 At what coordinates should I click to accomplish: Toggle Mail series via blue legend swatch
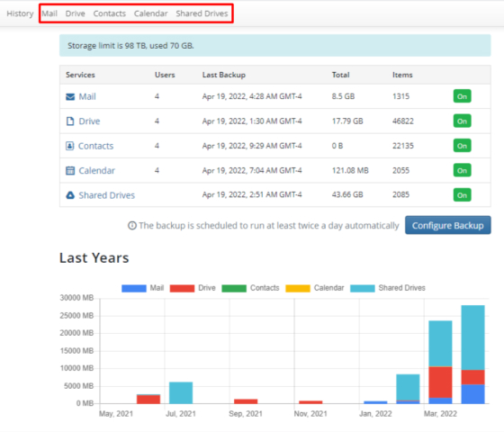[x=134, y=288]
